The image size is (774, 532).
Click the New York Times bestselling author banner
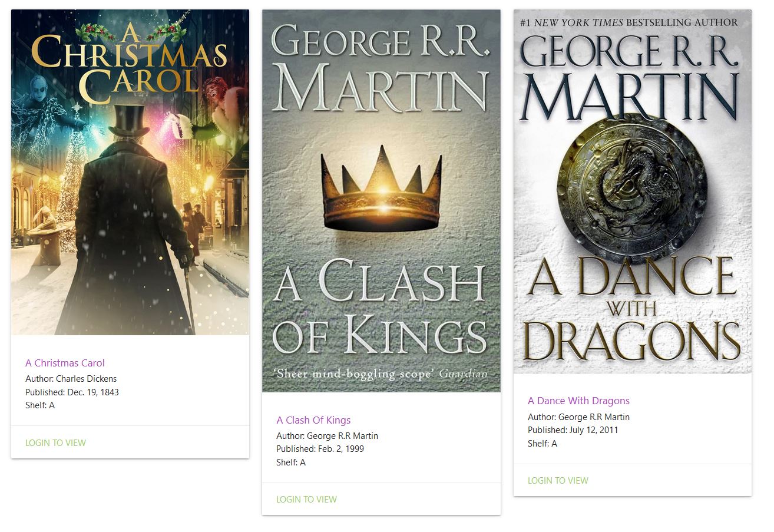click(x=629, y=22)
